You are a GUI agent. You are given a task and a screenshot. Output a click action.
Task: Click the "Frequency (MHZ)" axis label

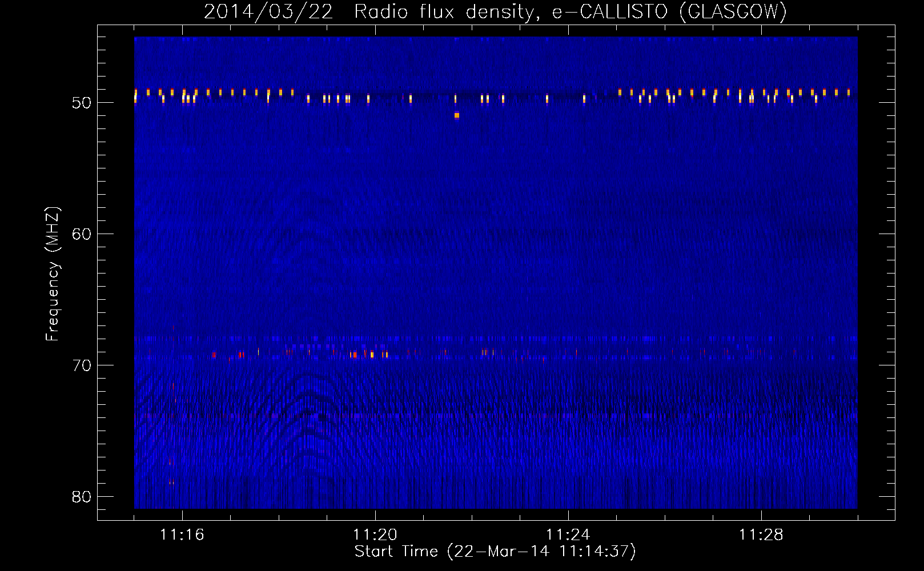pos(52,274)
